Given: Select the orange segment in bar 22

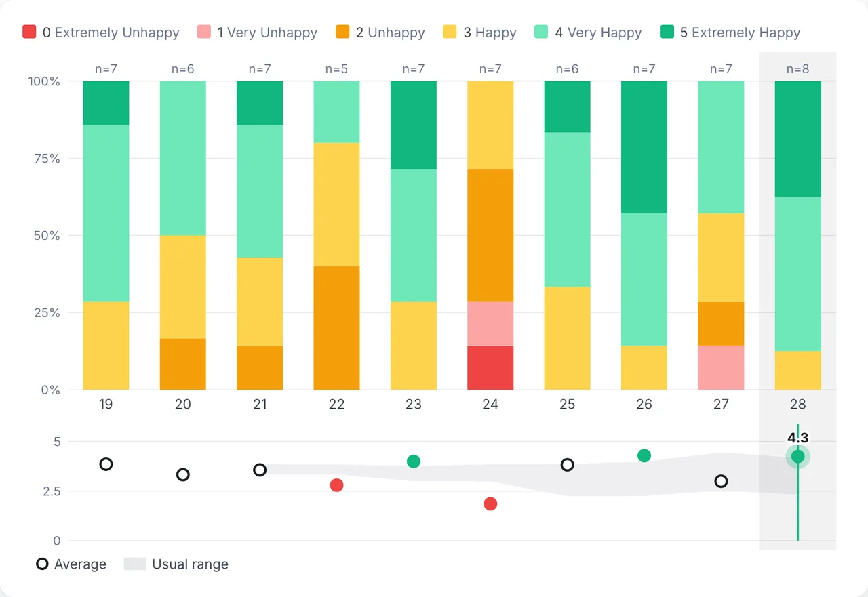Looking at the screenshot, I should click(336, 328).
